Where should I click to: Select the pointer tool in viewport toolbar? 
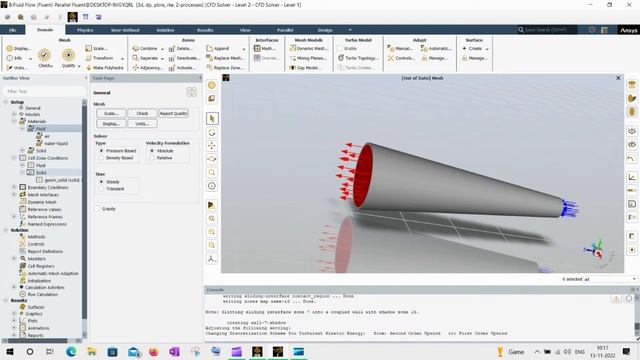click(211, 118)
